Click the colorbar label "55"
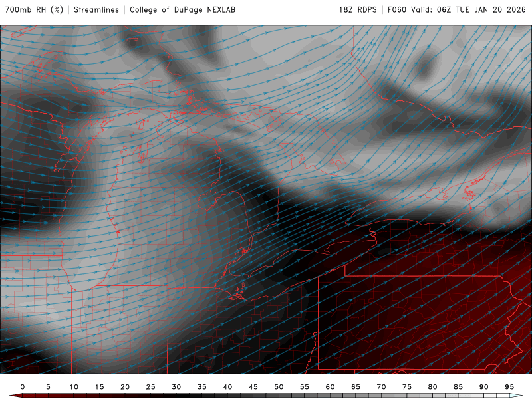Screen dimensions: 532x399 click(x=305, y=387)
